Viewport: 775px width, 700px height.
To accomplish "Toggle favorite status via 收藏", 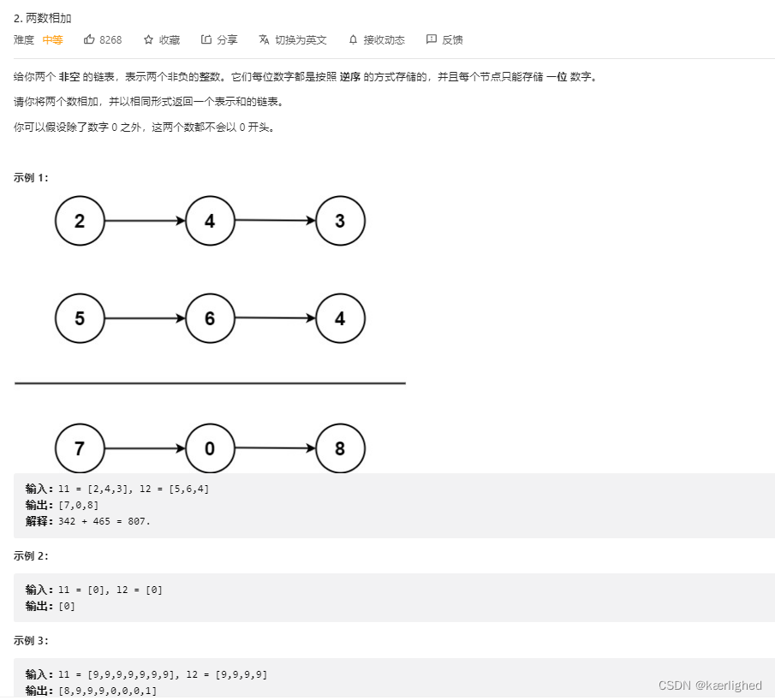I will [x=169, y=39].
